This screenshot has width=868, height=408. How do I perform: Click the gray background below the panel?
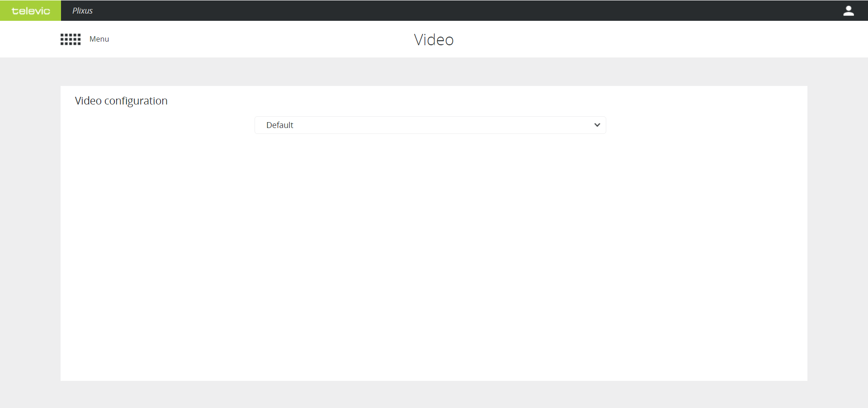click(434, 394)
